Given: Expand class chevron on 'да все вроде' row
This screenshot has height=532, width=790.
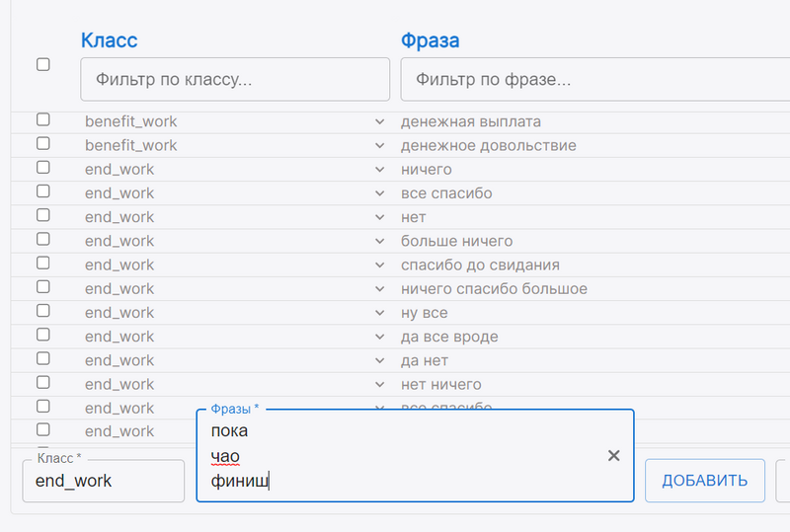Looking at the screenshot, I should (379, 337).
